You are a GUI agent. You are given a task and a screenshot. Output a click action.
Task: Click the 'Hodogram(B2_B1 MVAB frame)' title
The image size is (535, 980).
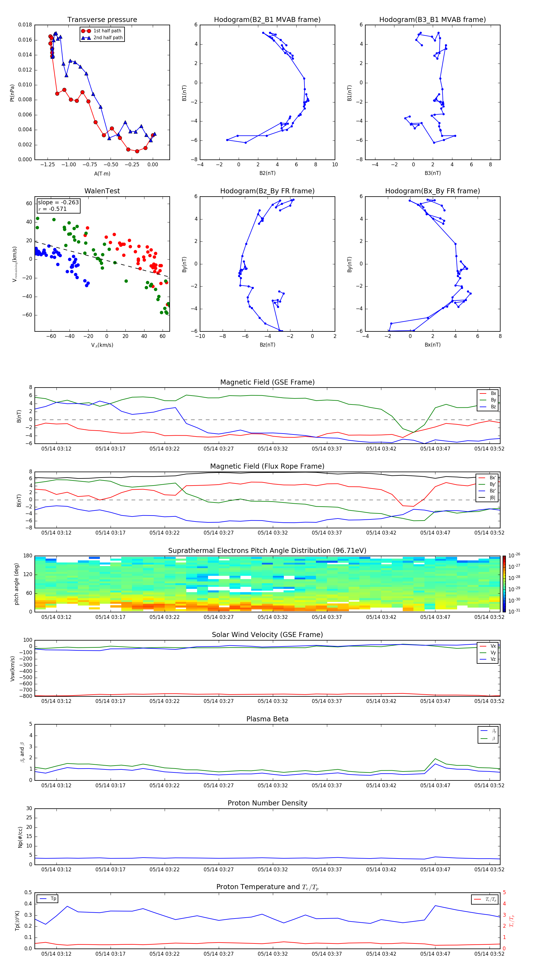(267, 19)
